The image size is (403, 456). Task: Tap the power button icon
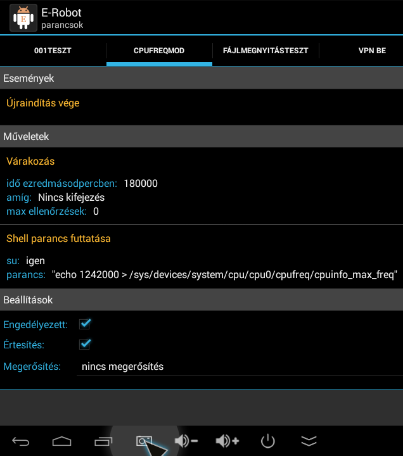pyautogui.click(x=268, y=441)
